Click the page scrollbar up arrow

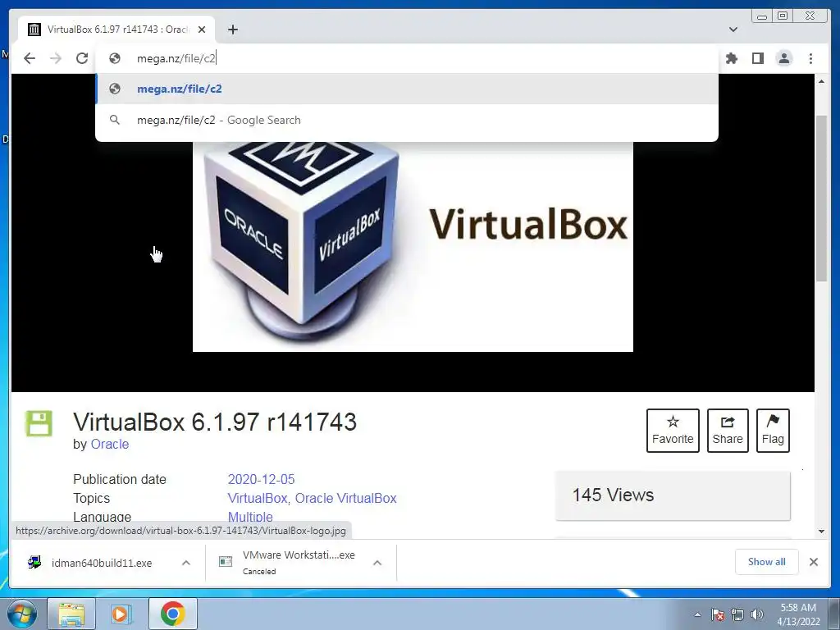tap(821, 81)
